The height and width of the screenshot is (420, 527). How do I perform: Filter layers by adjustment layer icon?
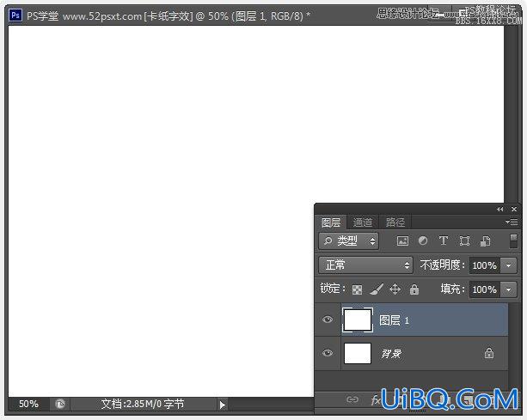pos(423,240)
